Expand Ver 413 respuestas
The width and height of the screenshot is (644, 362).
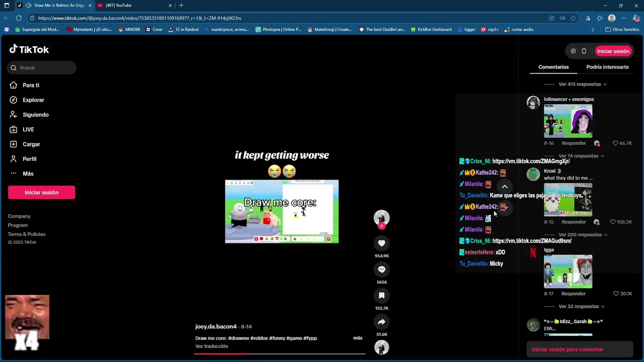click(583, 84)
